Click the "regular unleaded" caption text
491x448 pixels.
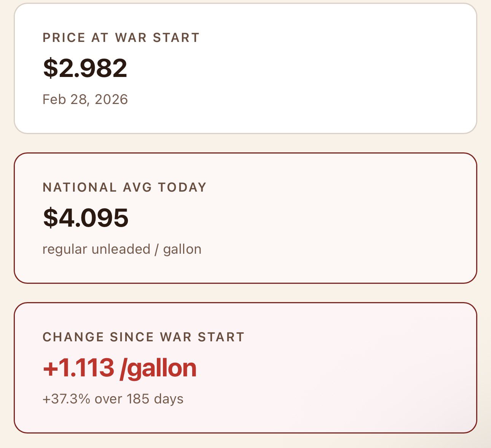click(97, 249)
